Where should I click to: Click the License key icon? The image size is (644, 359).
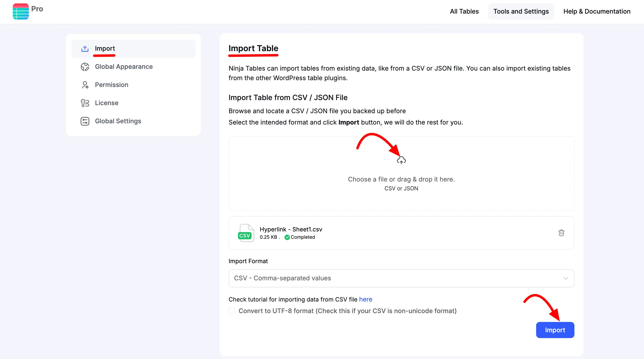[85, 103]
